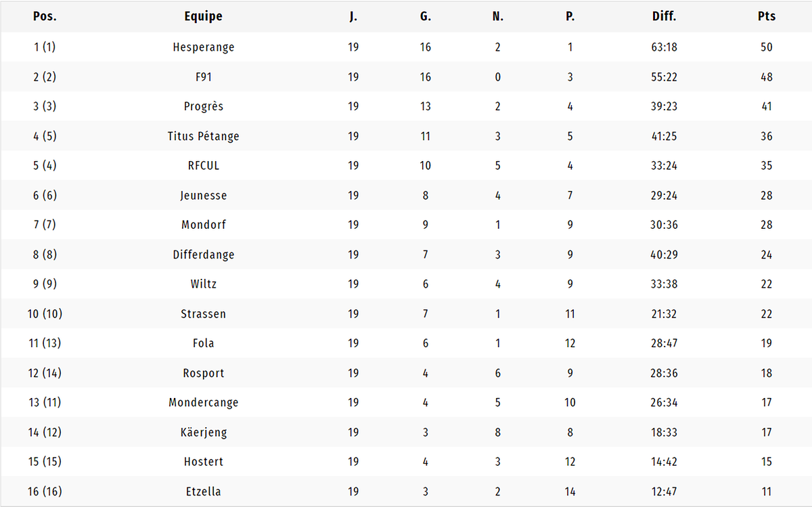This screenshot has height=507, width=812.
Task: Click the Pos. column header
Action: point(45,16)
